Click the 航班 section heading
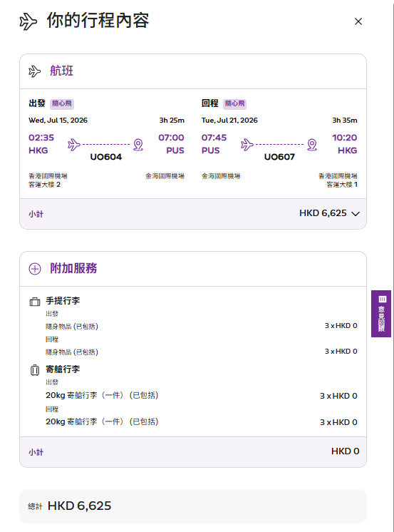Viewport: 394px width, 532px height. (61, 71)
